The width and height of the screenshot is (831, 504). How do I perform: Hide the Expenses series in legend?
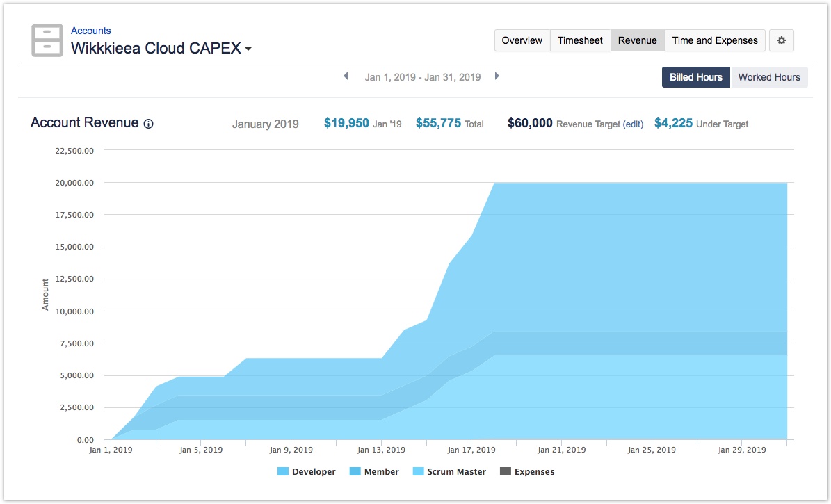[527, 471]
